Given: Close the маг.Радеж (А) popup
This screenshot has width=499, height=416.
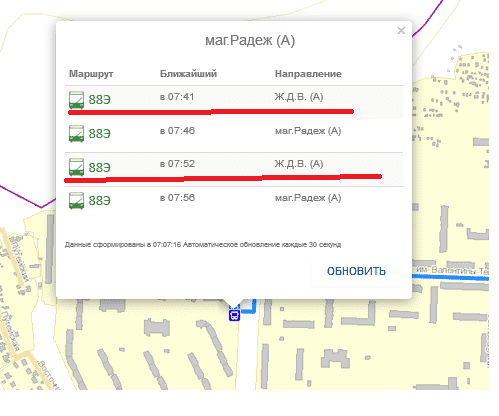Looking at the screenshot, I should pyautogui.click(x=401, y=31).
